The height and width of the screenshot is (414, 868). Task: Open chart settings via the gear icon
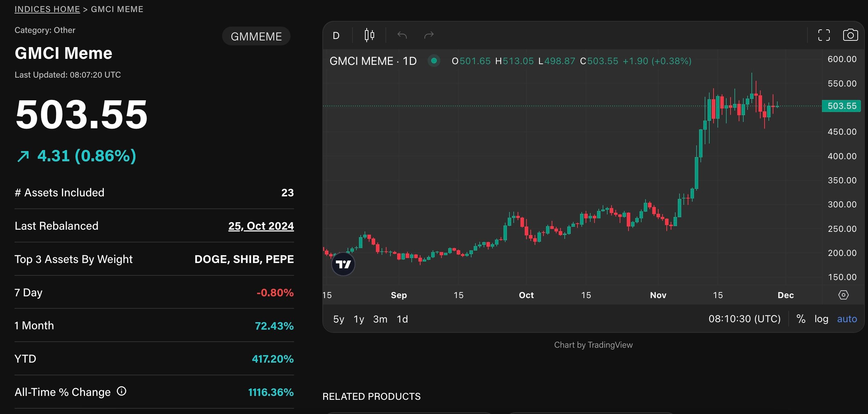[844, 295]
